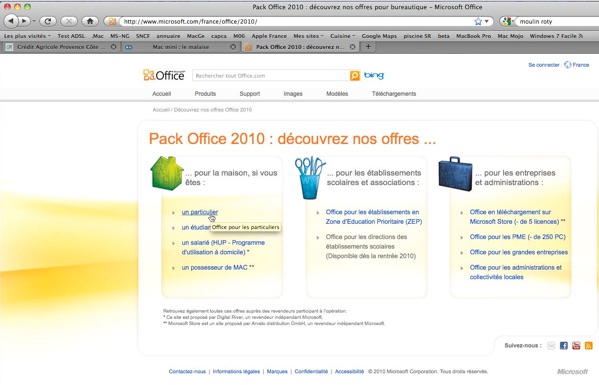Image resolution: width=599 pixels, height=385 pixels.
Task: Open a new tab with the plus button
Action: pos(368,47)
